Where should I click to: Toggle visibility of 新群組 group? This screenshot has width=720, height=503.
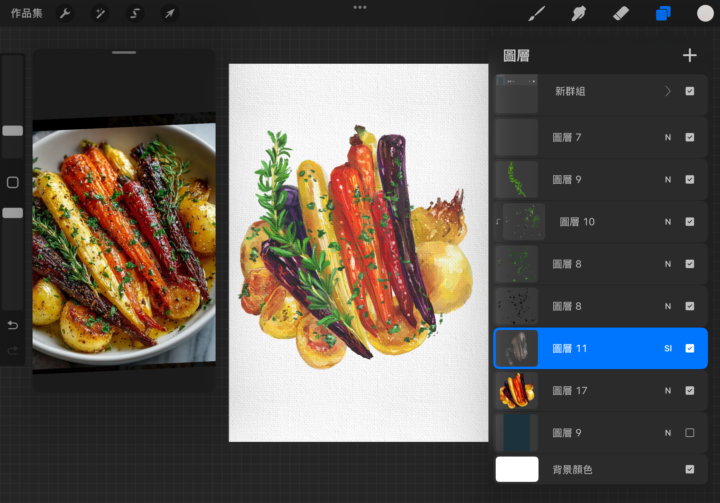pos(689,91)
